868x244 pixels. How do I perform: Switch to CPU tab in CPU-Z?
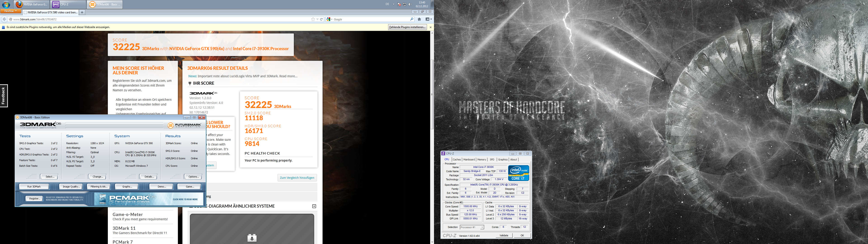pos(447,160)
